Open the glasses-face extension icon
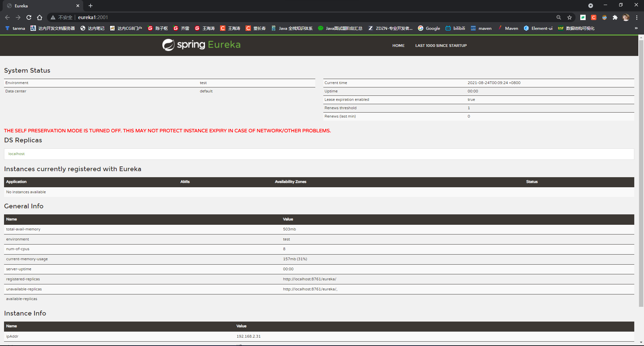This screenshot has height=346, width=644. (x=604, y=17)
